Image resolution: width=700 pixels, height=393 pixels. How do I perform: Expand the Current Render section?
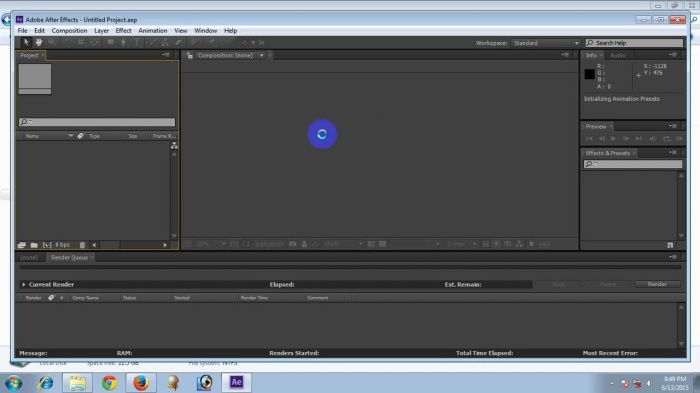coord(23,284)
